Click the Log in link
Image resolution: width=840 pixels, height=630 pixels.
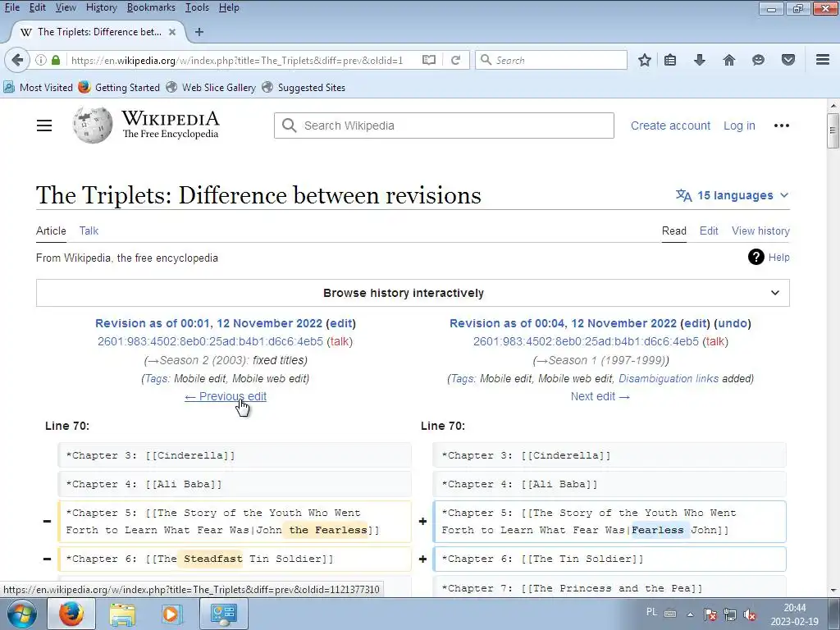[739, 126]
